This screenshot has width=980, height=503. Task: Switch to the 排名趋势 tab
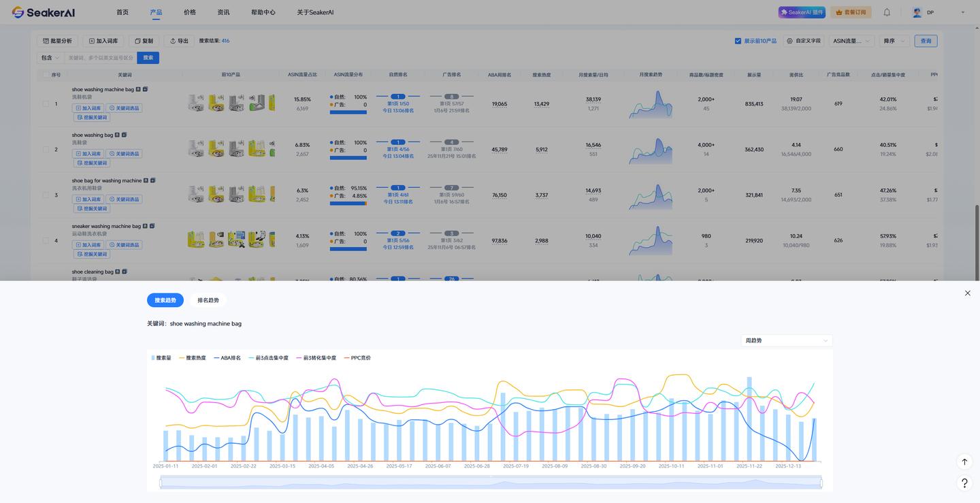[x=208, y=300]
